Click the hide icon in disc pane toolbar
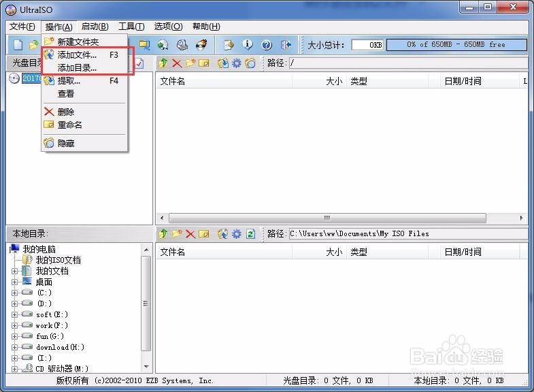The height and width of the screenshot is (392, 534). click(x=250, y=63)
